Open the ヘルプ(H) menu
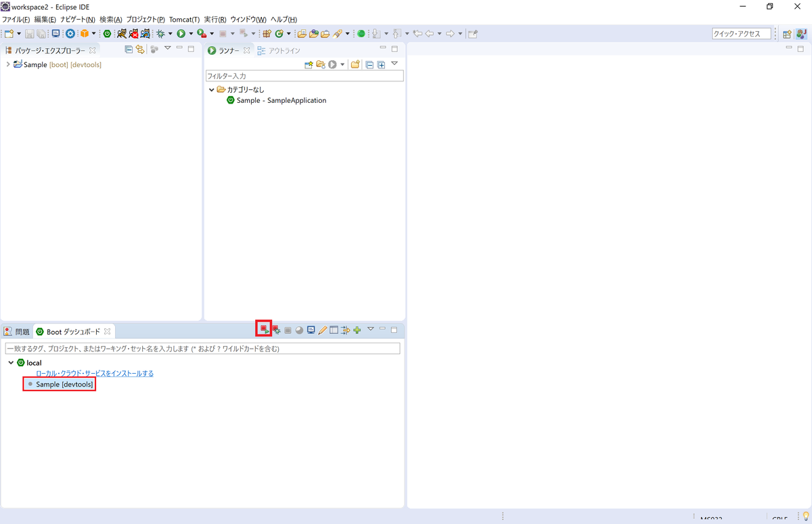The image size is (812, 524). coord(284,20)
